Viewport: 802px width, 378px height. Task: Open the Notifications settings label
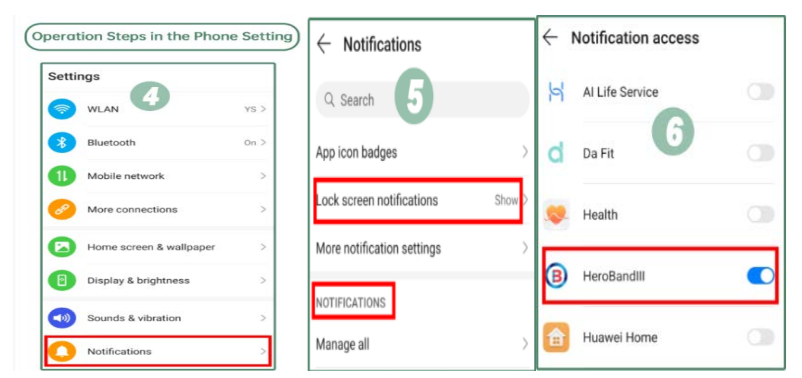point(119,351)
